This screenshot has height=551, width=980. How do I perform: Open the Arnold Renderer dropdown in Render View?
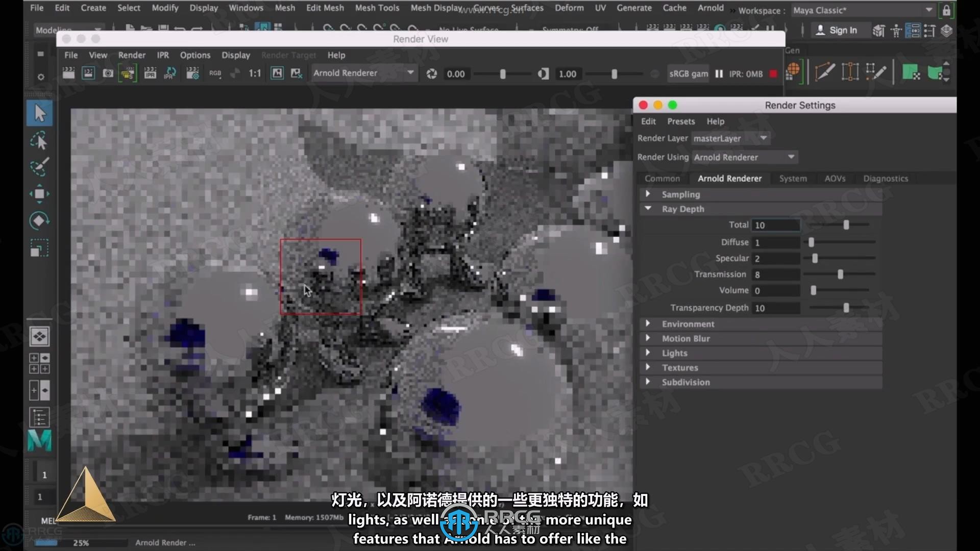(363, 73)
